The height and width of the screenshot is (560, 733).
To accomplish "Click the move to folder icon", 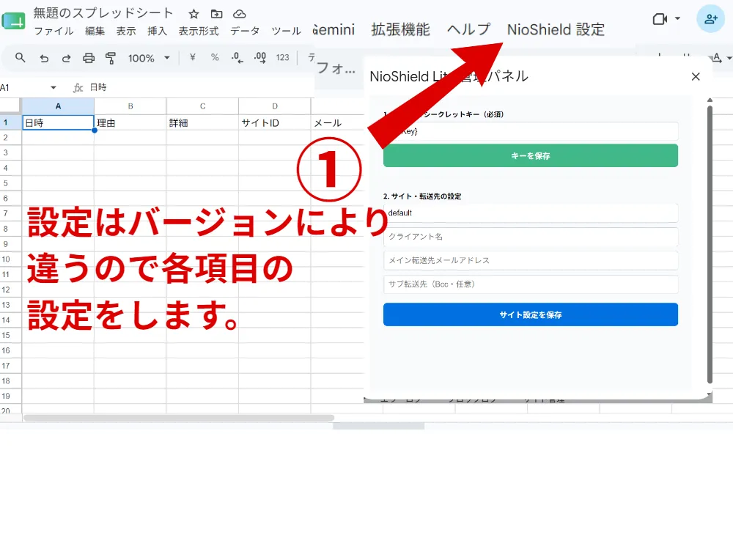I will [x=216, y=13].
